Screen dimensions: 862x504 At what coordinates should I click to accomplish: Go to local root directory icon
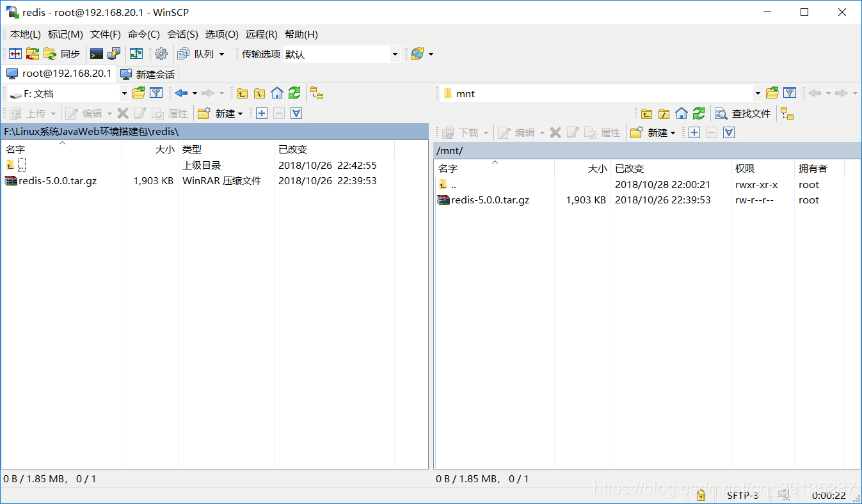coord(259,93)
